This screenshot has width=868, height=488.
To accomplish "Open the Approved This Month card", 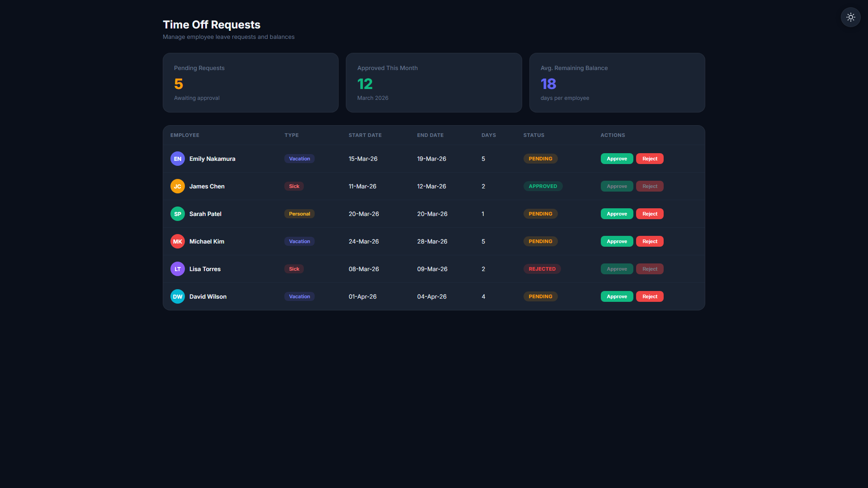I will pos(434,83).
